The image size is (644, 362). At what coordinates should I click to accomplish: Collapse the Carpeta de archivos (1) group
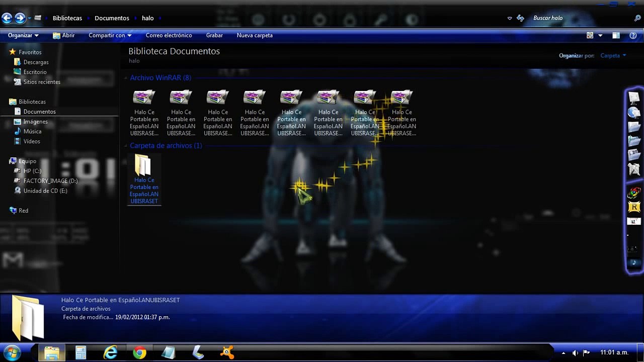(x=126, y=146)
